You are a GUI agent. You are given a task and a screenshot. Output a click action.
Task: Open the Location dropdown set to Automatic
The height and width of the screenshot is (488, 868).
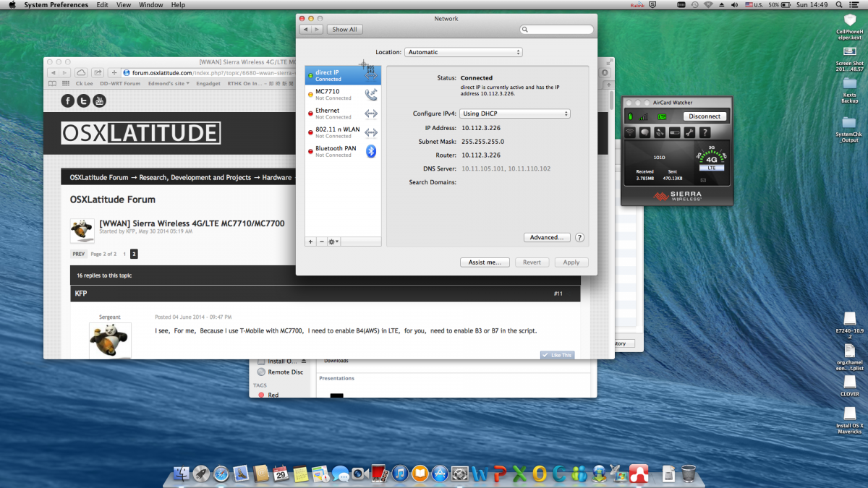(463, 52)
